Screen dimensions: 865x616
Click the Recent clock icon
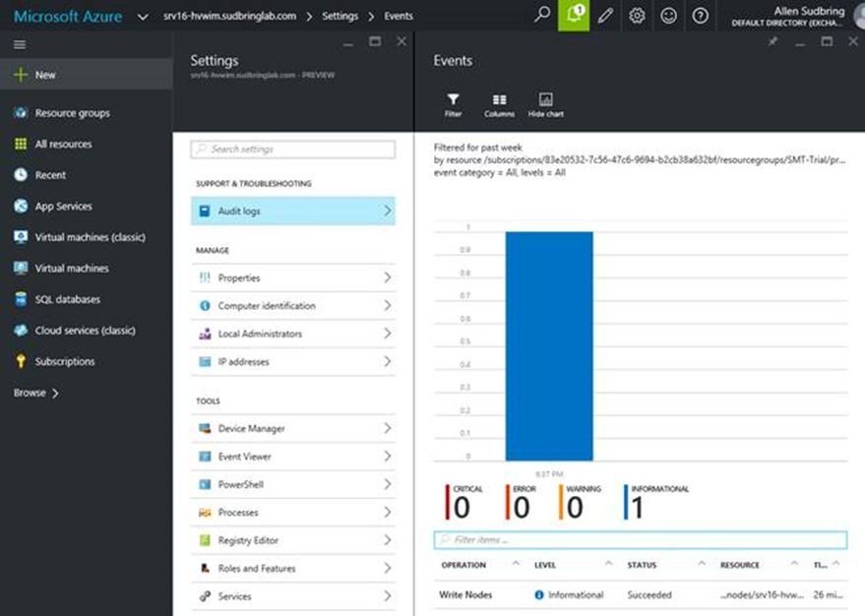(x=21, y=175)
